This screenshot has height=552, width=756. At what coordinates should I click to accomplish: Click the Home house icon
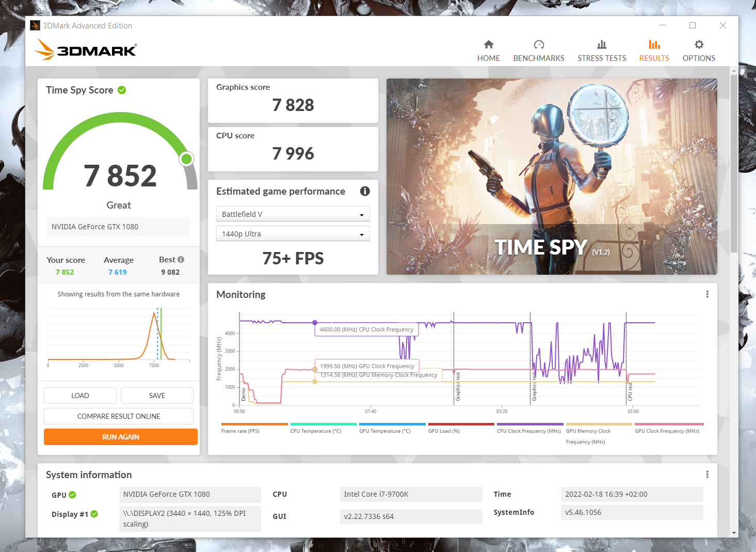point(489,44)
